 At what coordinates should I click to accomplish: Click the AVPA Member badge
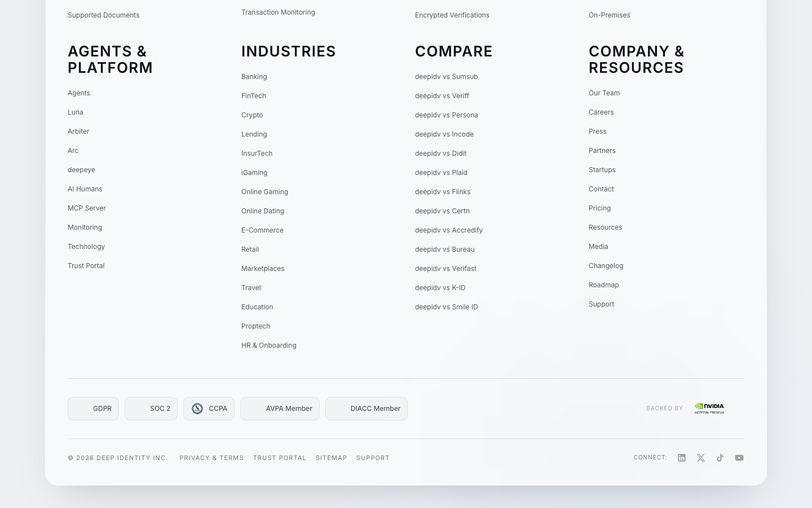tap(280, 409)
